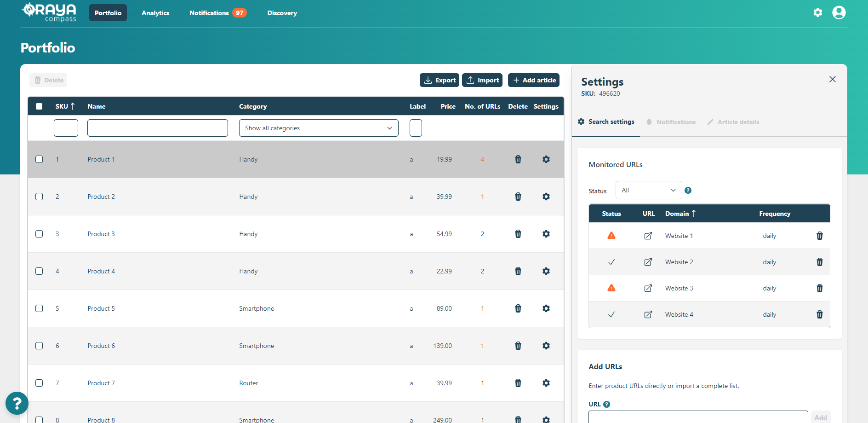
Task: Click the Add article button
Action: (533, 80)
